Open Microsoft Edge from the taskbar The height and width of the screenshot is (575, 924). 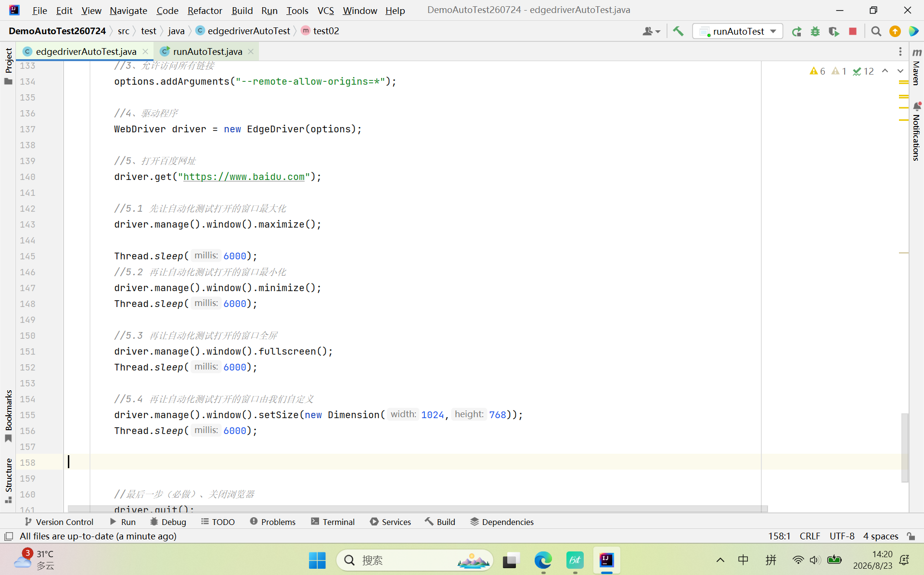543,560
